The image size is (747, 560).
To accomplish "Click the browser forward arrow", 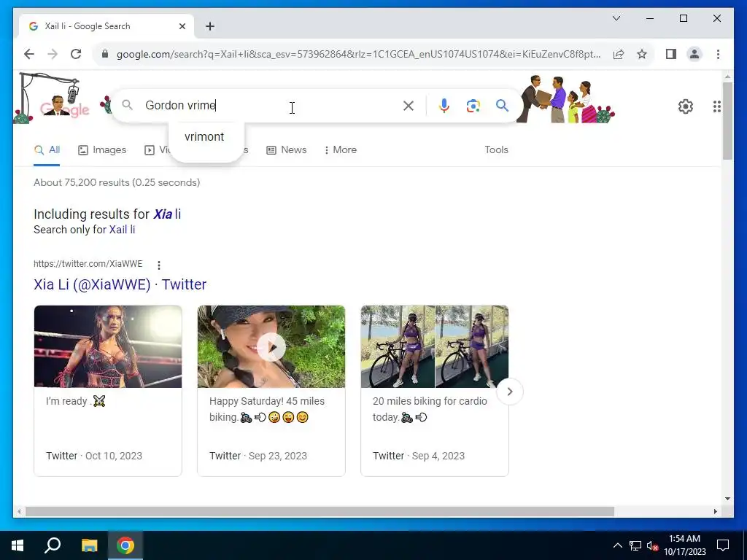I will (53, 54).
